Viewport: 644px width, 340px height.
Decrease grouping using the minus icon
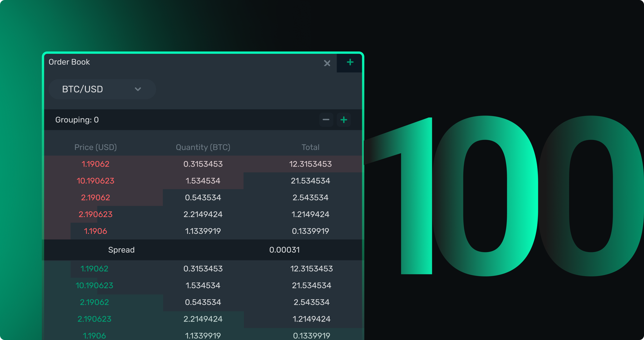[x=326, y=119]
